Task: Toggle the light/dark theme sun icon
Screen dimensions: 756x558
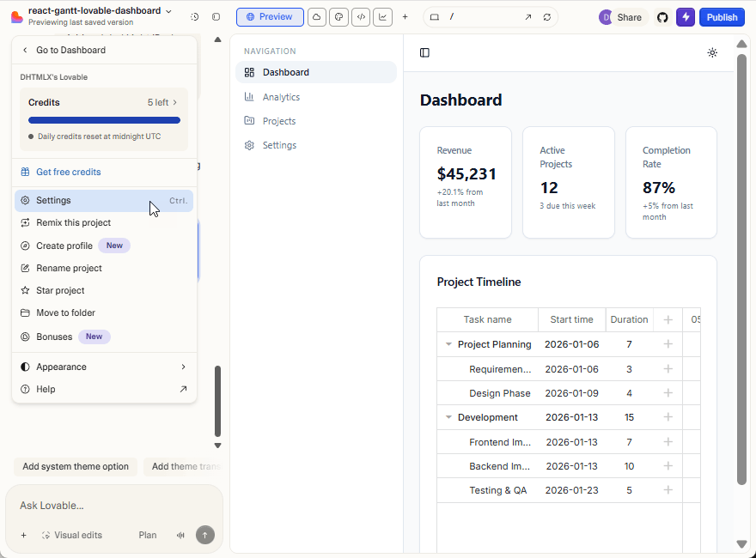Action: point(712,52)
